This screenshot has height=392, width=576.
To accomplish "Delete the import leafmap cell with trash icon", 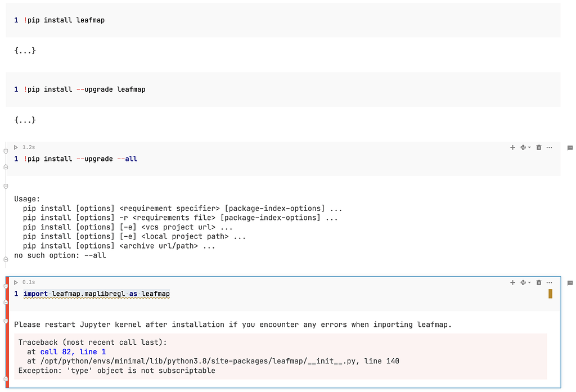I will tap(539, 282).
